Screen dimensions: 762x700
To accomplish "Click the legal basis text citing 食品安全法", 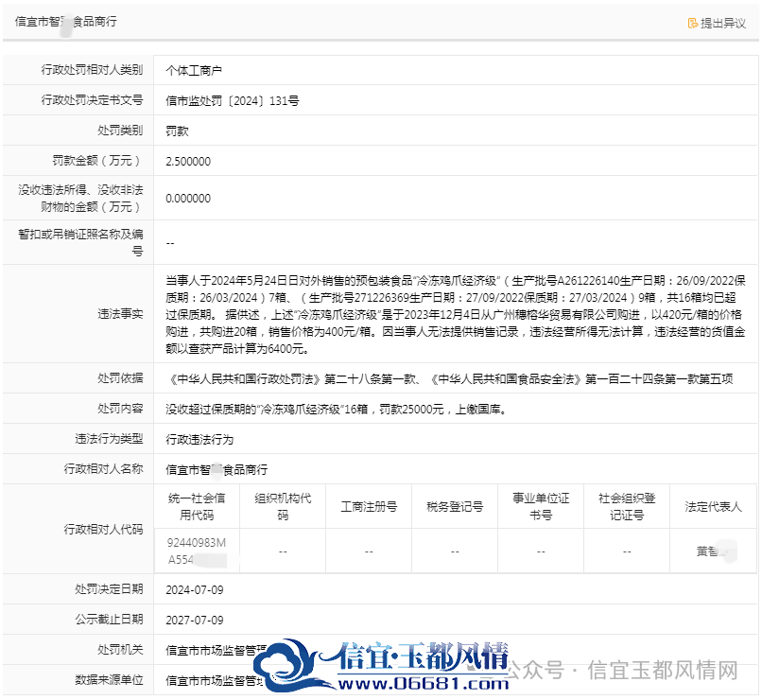I will (x=449, y=379).
